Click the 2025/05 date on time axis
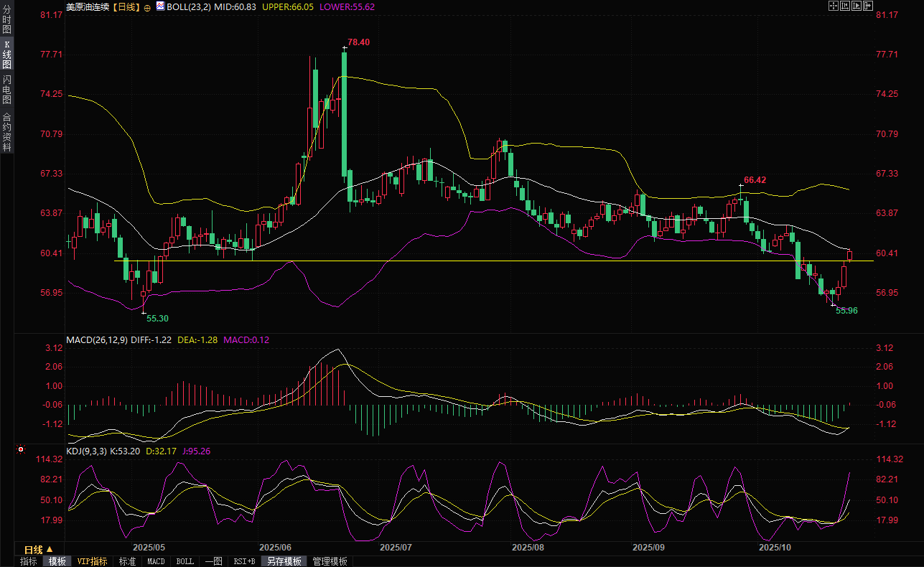 pyautogui.click(x=149, y=547)
